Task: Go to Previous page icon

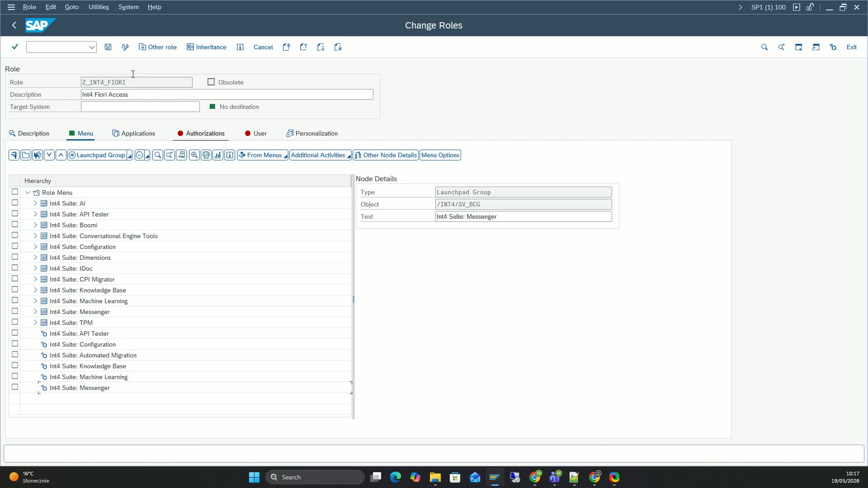Action: coord(303,47)
